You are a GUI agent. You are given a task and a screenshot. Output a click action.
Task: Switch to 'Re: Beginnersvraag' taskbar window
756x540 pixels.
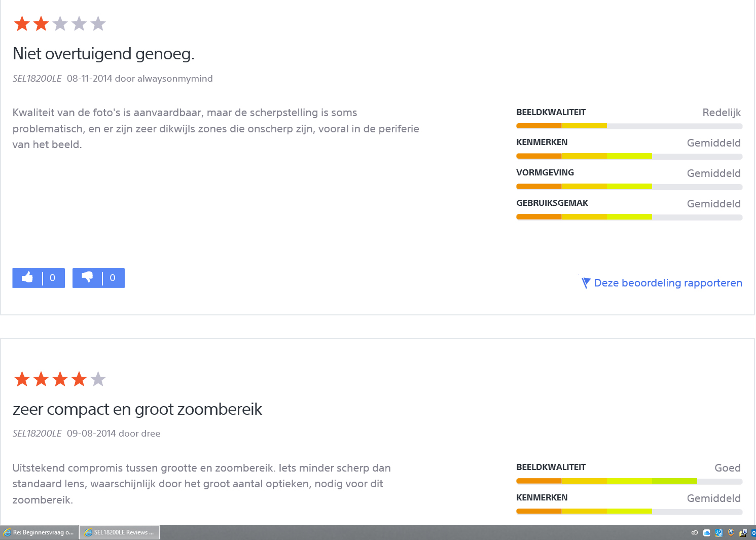click(40, 532)
